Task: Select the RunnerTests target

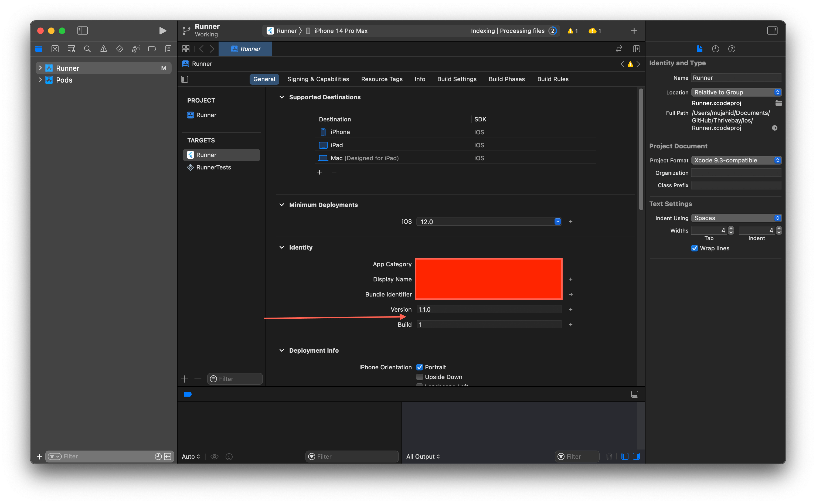Action: click(x=213, y=167)
